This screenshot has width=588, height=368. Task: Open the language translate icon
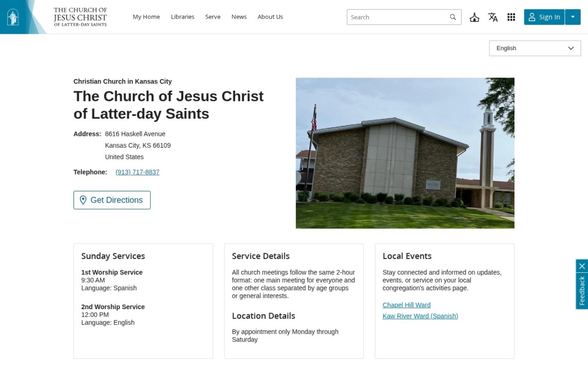[493, 17]
